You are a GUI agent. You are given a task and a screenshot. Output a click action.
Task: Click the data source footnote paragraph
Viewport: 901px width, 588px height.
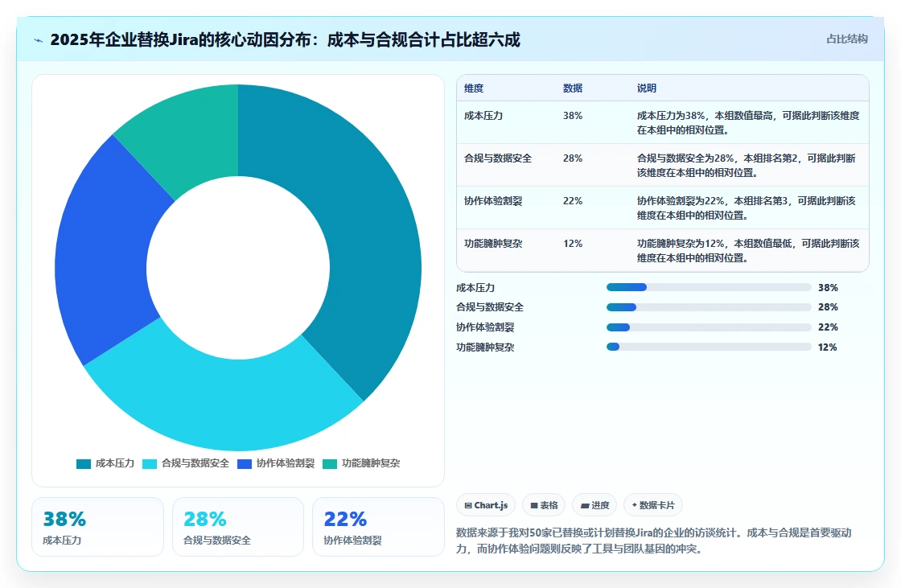tap(654, 541)
